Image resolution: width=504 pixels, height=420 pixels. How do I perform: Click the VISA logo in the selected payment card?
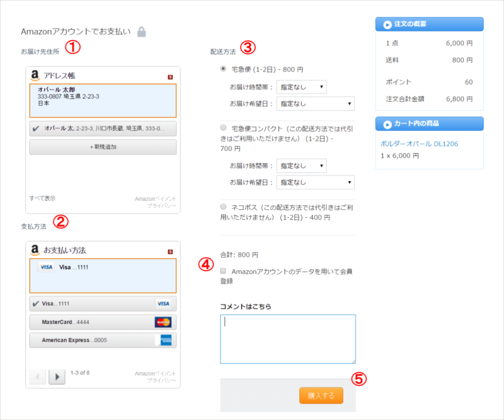click(46, 267)
